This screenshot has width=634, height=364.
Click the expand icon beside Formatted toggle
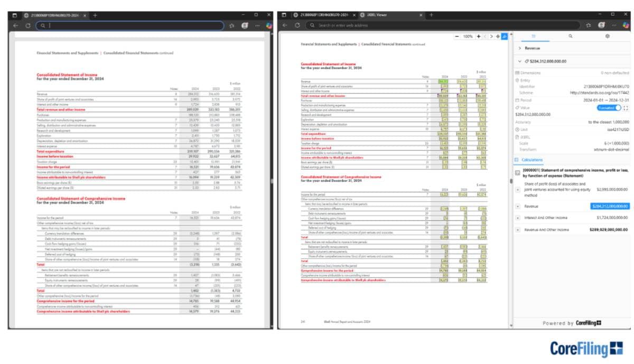point(626,108)
